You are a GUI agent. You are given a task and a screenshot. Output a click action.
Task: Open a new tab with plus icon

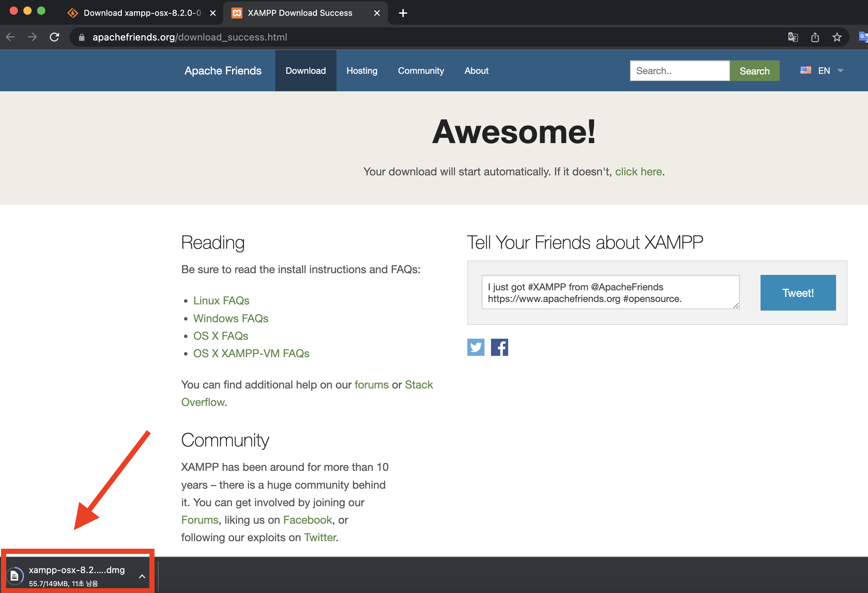click(403, 13)
